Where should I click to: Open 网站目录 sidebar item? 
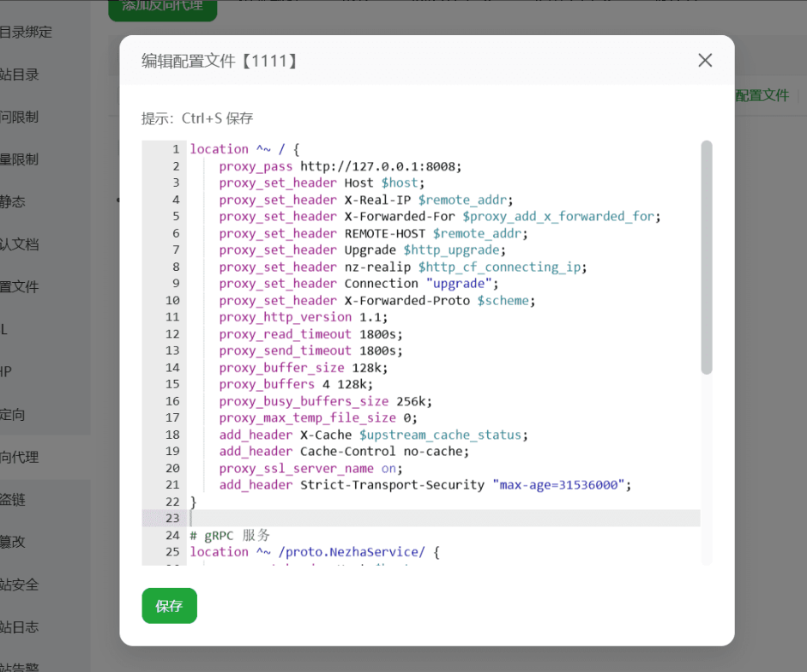click(20, 75)
